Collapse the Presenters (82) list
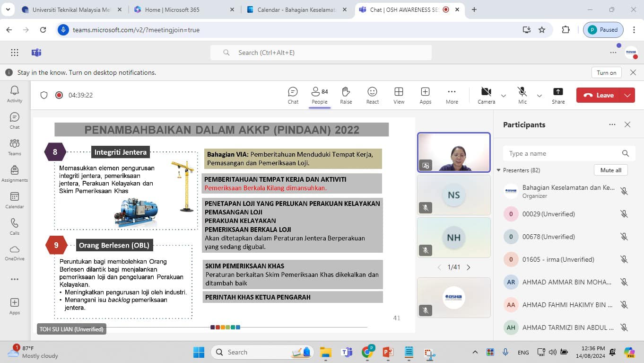The height and width of the screenshot is (363, 644). point(498,170)
